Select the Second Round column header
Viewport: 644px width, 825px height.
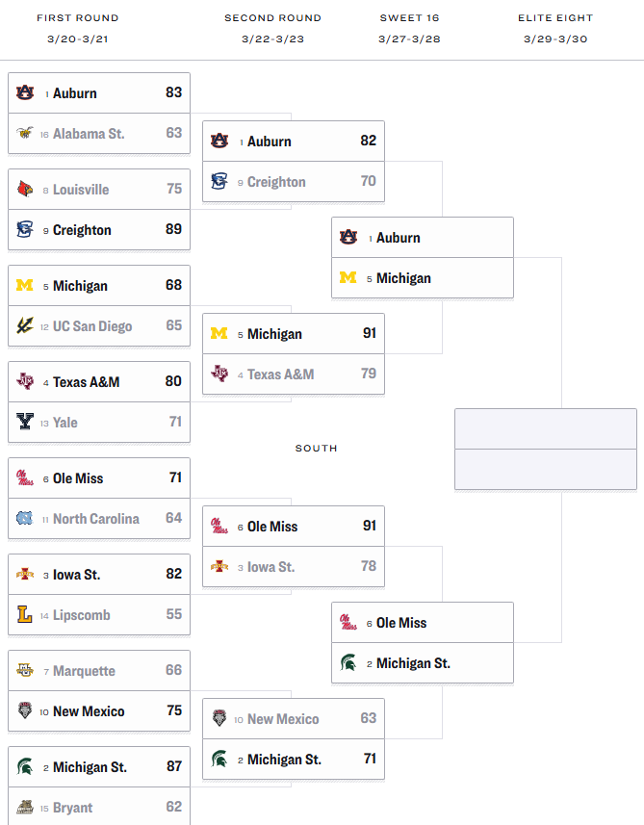click(x=272, y=18)
